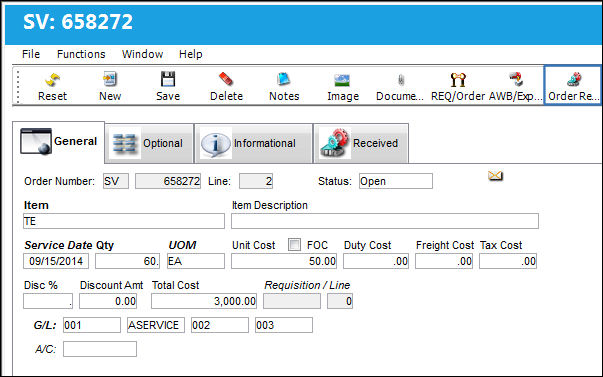
Task: Click the Line number field
Action: [256, 181]
